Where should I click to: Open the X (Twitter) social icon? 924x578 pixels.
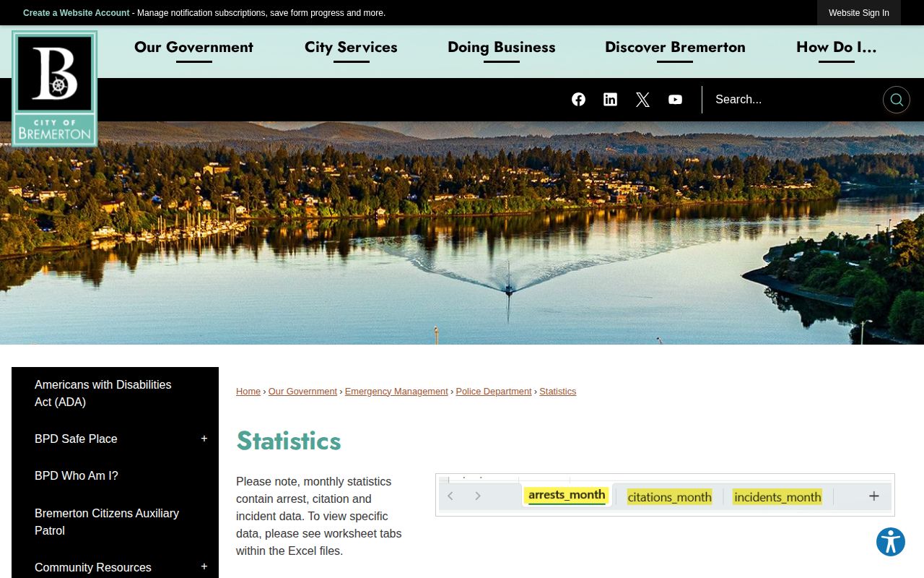[x=642, y=100]
